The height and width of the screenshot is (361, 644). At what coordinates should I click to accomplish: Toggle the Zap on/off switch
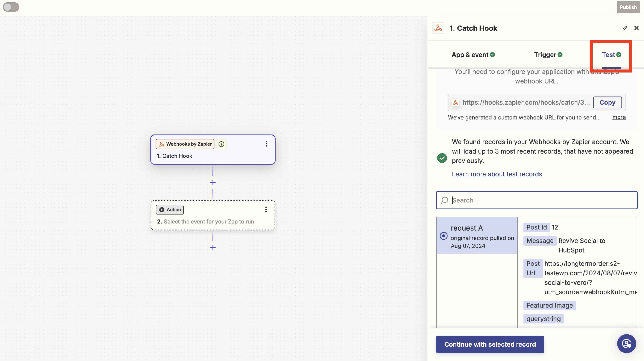click(x=11, y=7)
